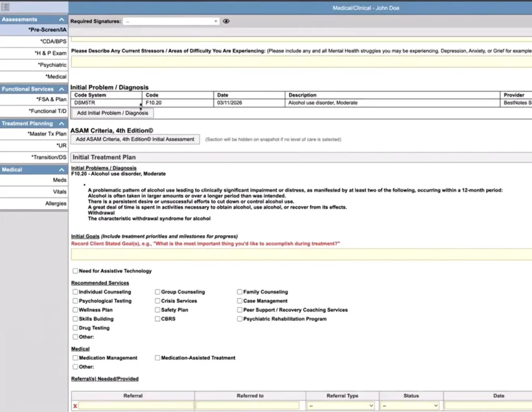Go to the Psychiatric assessment
This screenshot has height=412, width=532.
pyautogui.click(x=34, y=65)
